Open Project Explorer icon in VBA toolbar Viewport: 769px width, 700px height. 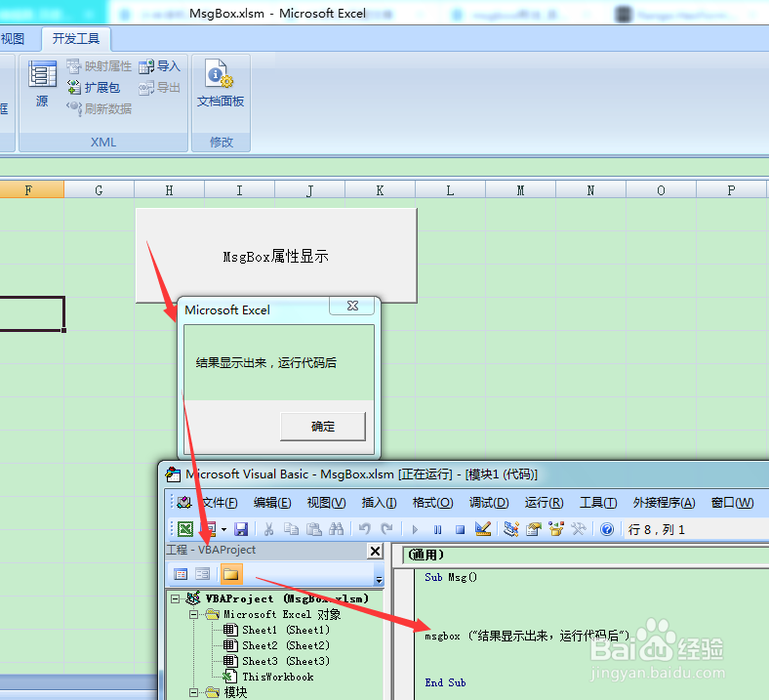coord(511,529)
